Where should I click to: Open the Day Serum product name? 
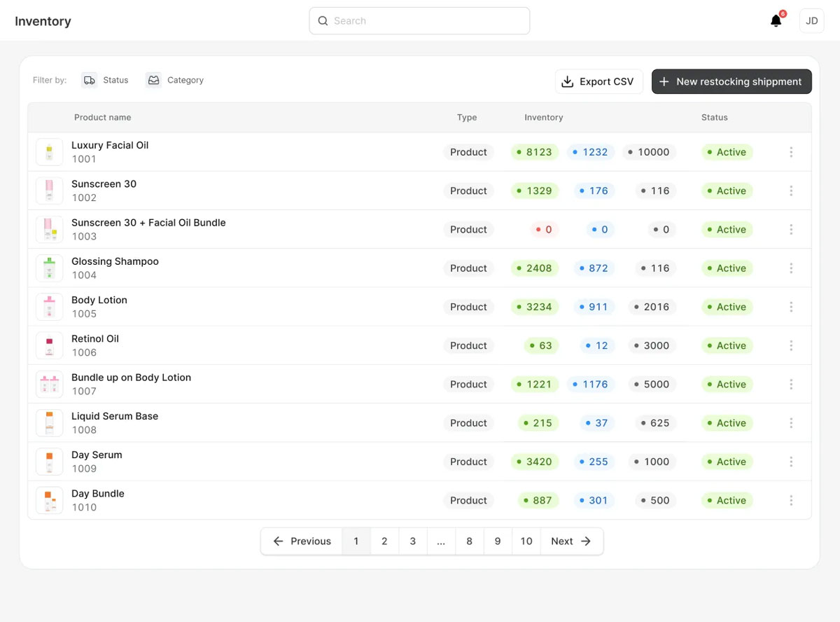pos(97,455)
